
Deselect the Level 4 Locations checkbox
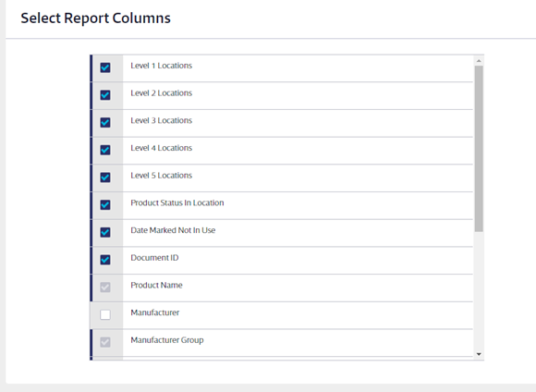(105, 150)
